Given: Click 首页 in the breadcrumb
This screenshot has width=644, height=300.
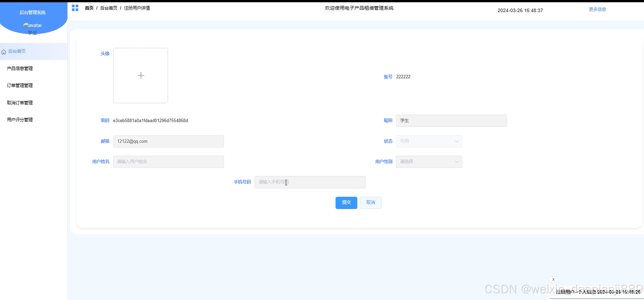Looking at the screenshot, I should click(x=89, y=8).
